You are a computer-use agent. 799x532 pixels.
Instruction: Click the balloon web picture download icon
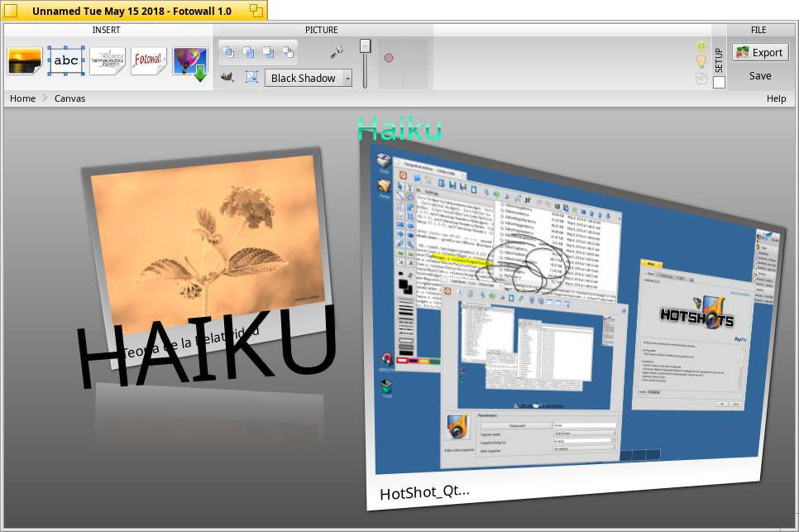pyautogui.click(x=190, y=64)
